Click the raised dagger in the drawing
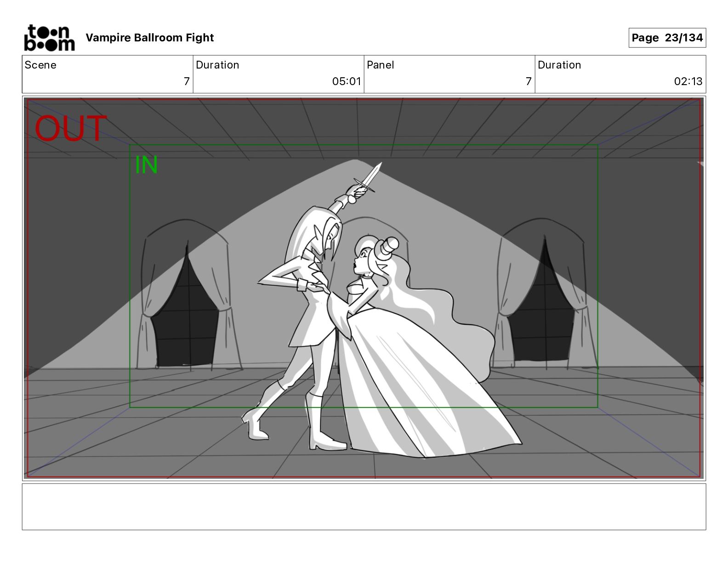 (x=368, y=177)
